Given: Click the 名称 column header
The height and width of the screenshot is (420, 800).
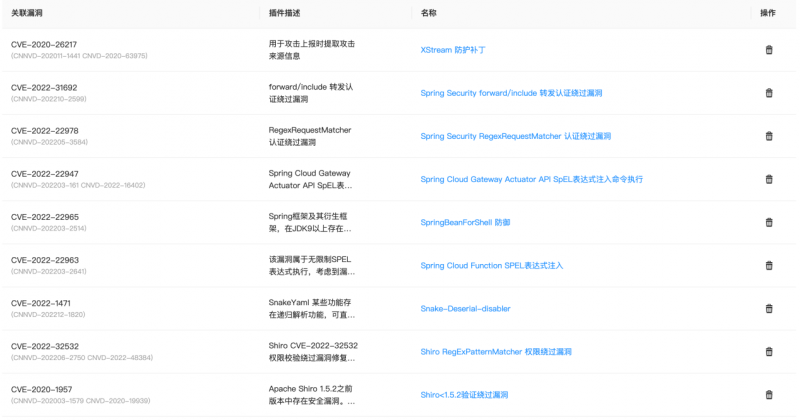Looking at the screenshot, I should click(x=429, y=13).
